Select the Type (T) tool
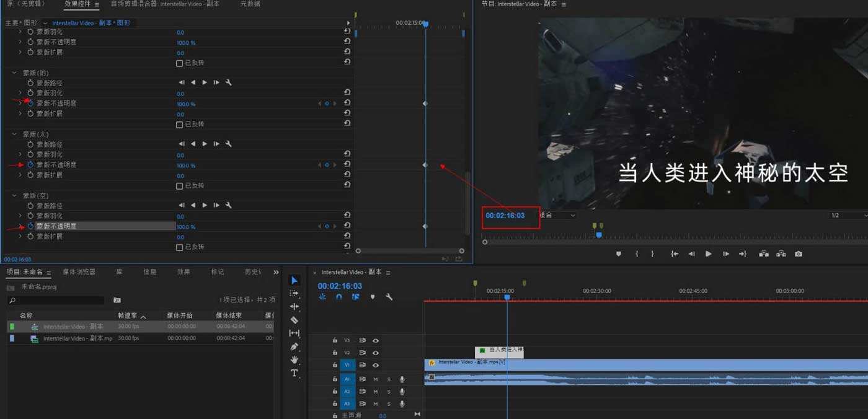Viewport: 868px width, 419px height. (x=294, y=373)
